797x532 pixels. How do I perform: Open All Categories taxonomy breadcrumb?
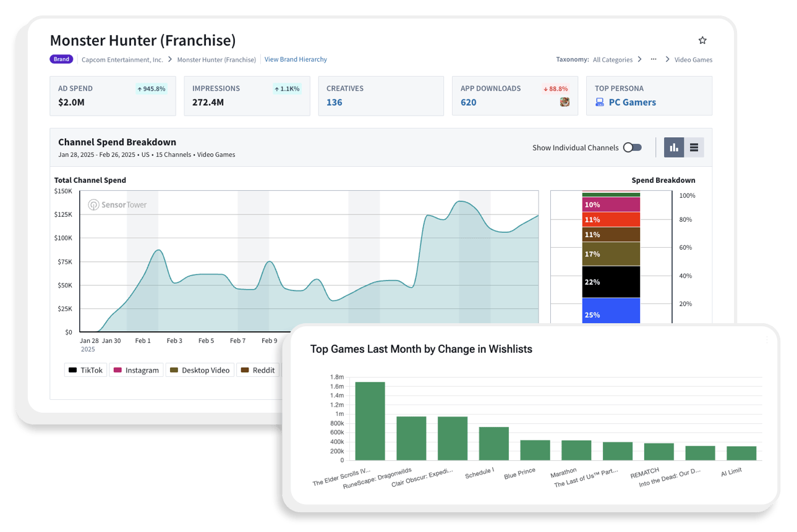click(x=612, y=60)
